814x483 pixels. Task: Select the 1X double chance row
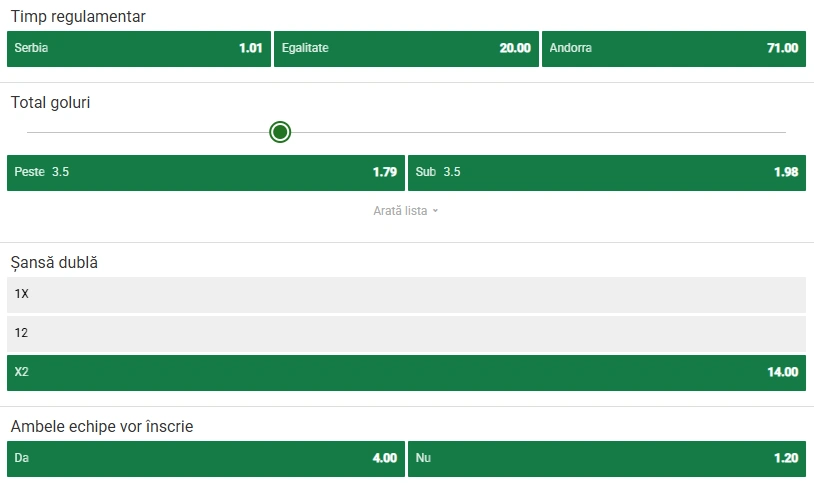pos(406,294)
